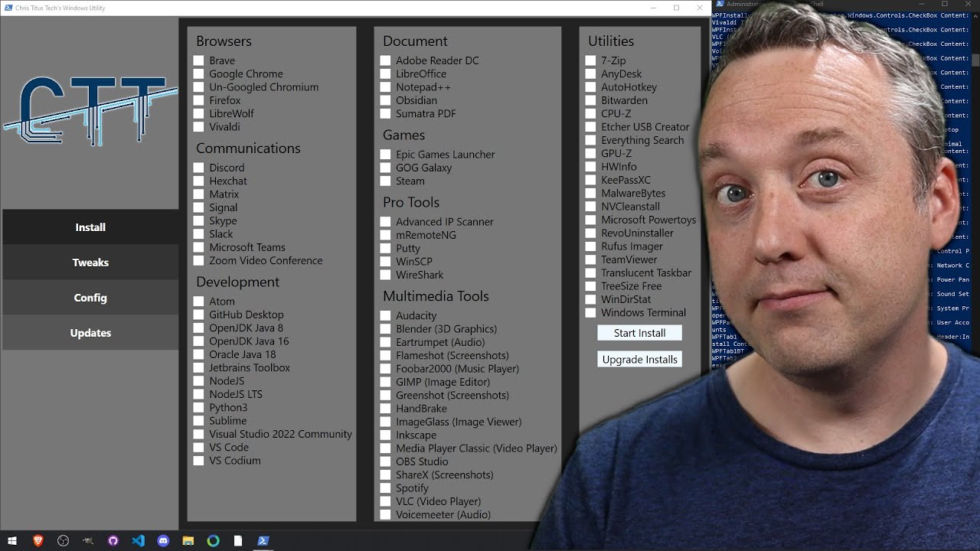The image size is (980, 551).
Task: Check the 7-Zip checkbox
Action: pyautogui.click(x=591, y=60)
